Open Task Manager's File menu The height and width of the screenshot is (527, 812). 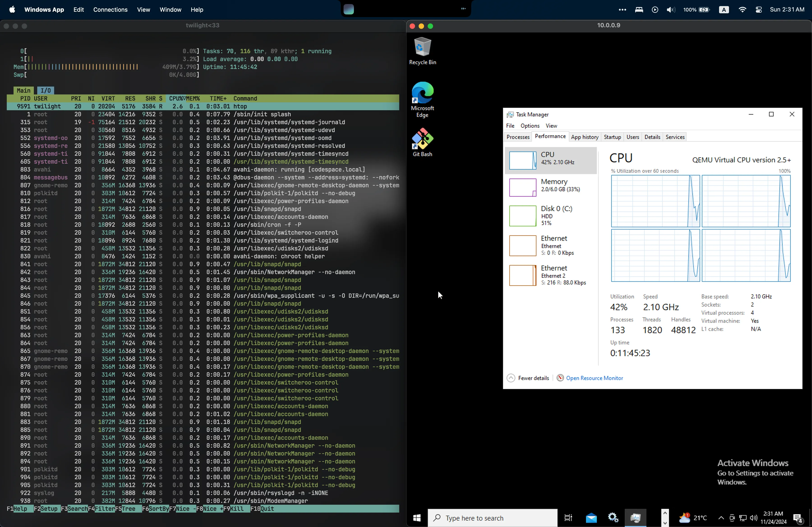click(510, 126)
